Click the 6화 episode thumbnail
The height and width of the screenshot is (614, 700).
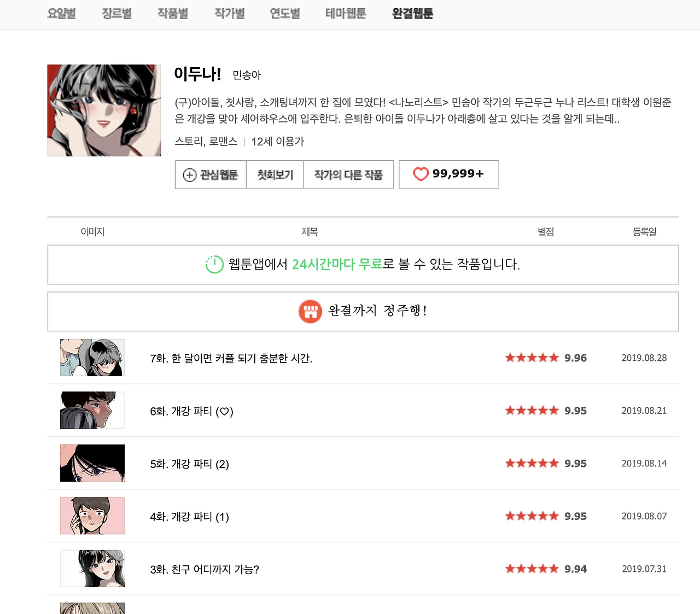click(92, 410)
